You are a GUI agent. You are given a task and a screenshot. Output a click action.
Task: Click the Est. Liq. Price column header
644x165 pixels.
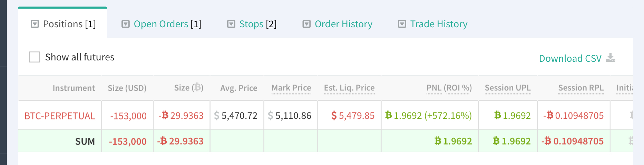point(349,88)
